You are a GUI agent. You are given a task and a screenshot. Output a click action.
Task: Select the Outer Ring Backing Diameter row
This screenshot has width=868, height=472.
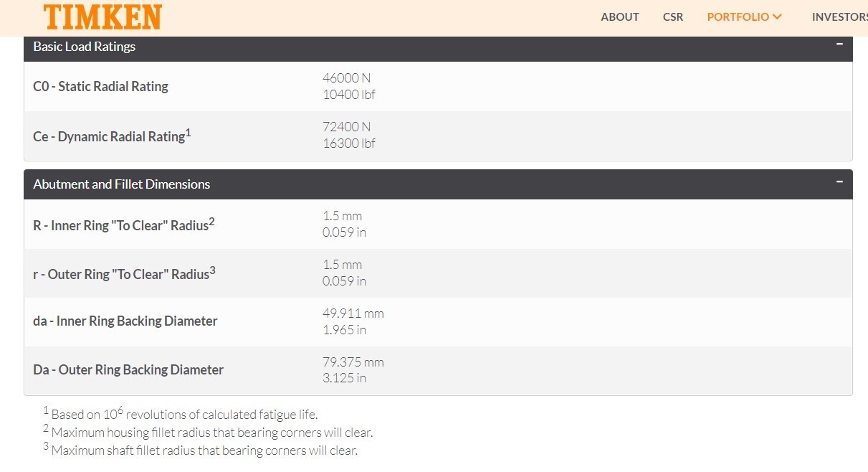pos(438,370)
